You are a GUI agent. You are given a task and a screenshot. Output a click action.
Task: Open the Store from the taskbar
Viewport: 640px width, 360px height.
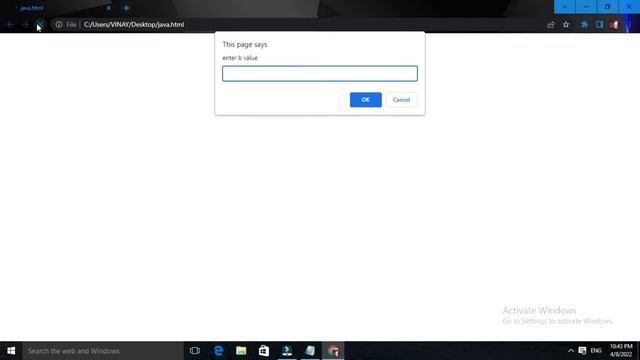click(264, 351)
